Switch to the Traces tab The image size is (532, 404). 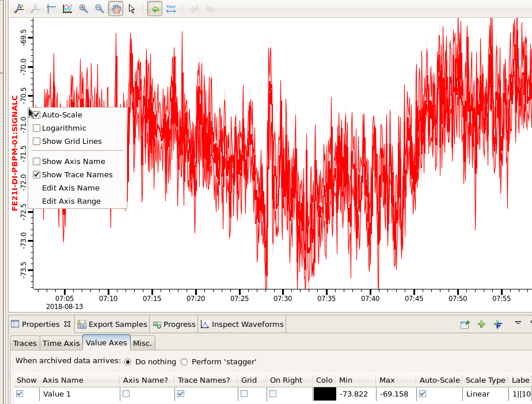25,343
